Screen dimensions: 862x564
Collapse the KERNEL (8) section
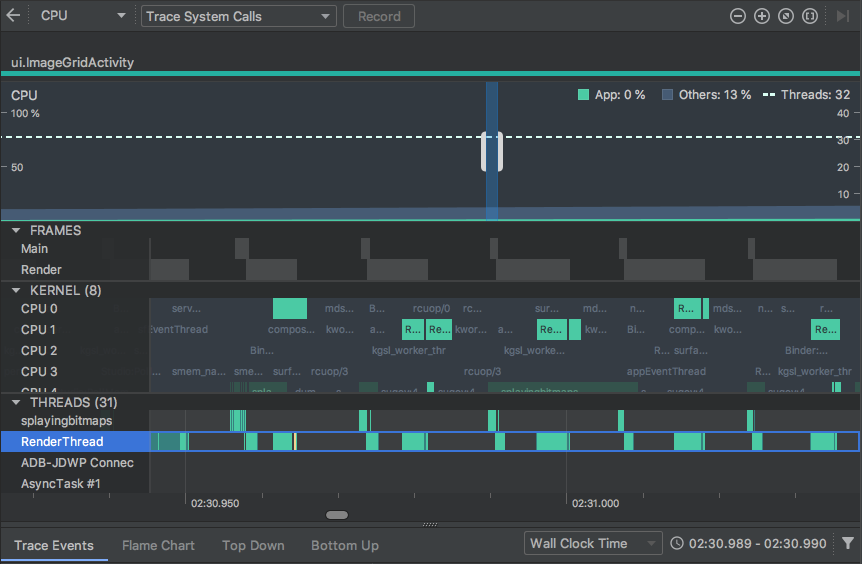coord(16,290)
